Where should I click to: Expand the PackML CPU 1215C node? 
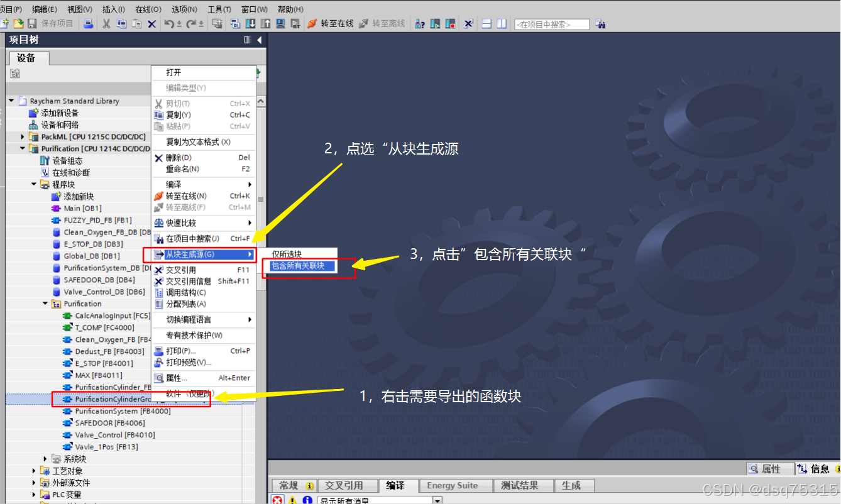(x=23, y=136)
